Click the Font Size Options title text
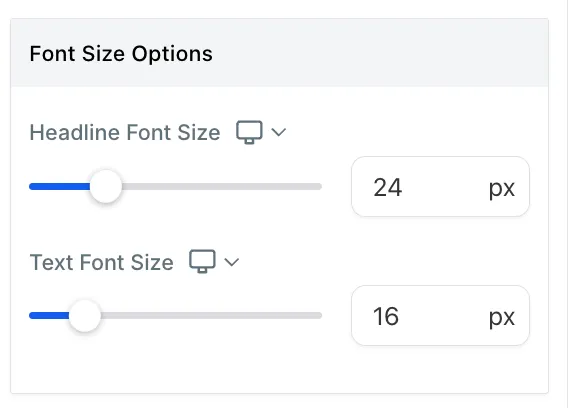Viewport: 568px width, 408px height. tap(121, 54)
